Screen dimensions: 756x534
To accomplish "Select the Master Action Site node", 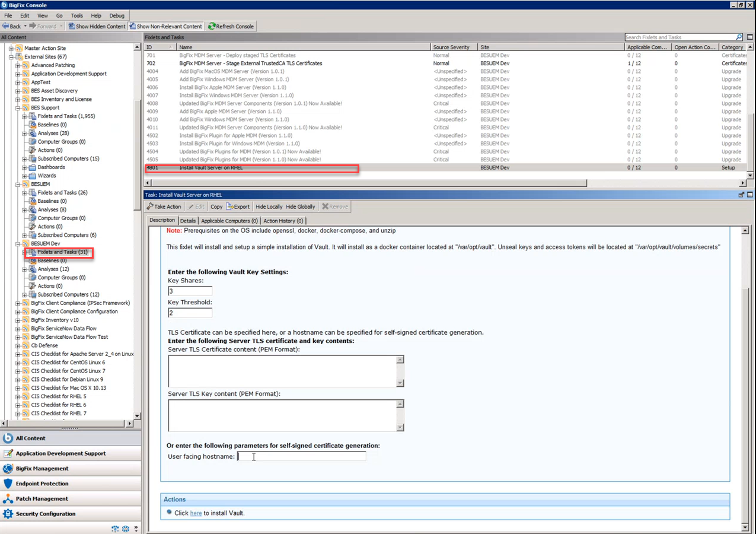I will click(45, 48).
